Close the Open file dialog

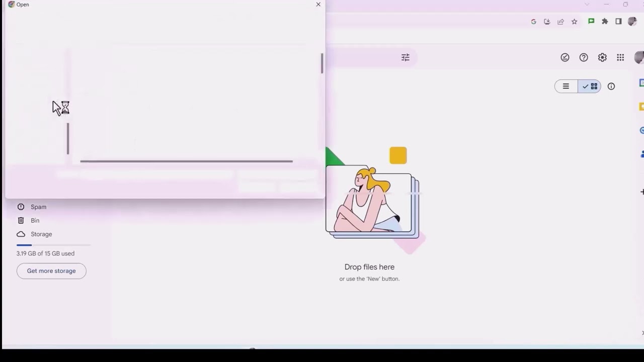318,5
